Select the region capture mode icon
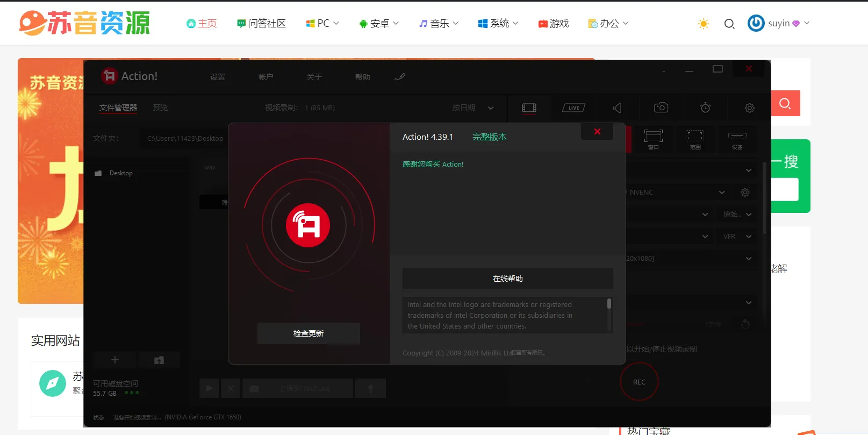This screenshot has height=435, width=868. pos(695,139)
